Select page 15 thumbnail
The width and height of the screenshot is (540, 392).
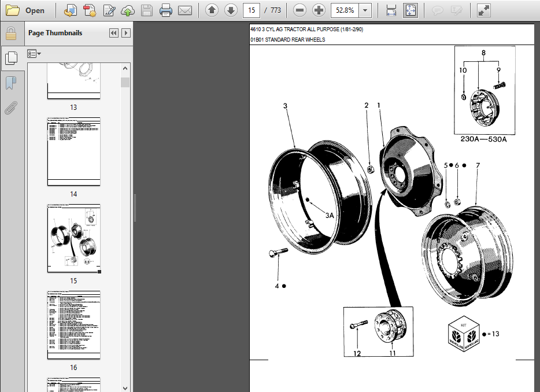pyautogui.click(x=73, y=238)
